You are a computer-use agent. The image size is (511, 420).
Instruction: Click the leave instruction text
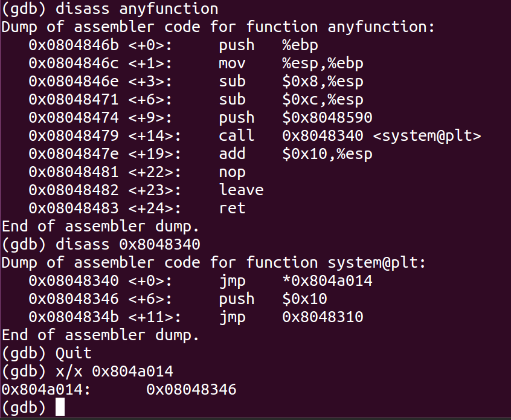241,190
